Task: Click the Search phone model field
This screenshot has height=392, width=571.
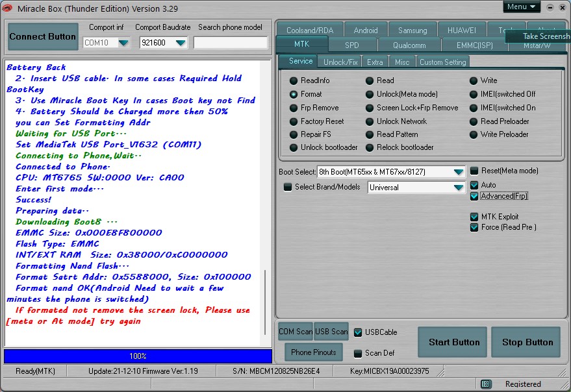Action: pos(231,43)
